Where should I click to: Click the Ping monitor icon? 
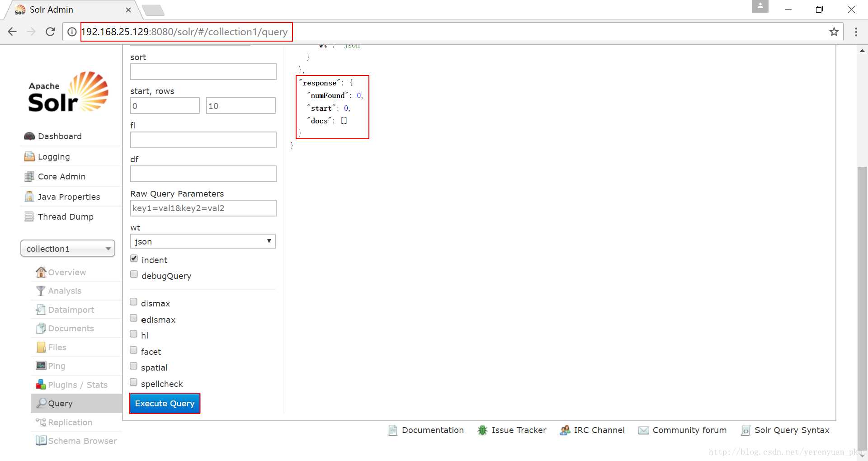point(41,366)
